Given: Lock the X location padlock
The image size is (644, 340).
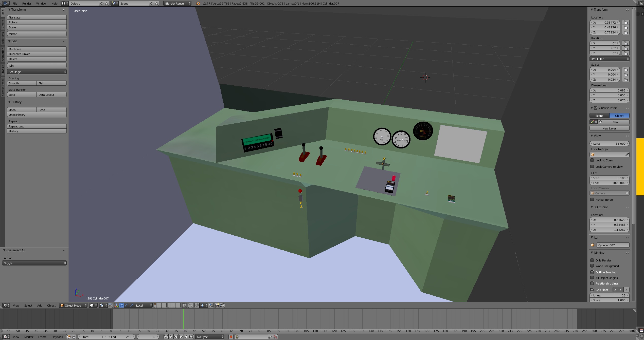Looking at the screenshot, I should tap(626, 23).
